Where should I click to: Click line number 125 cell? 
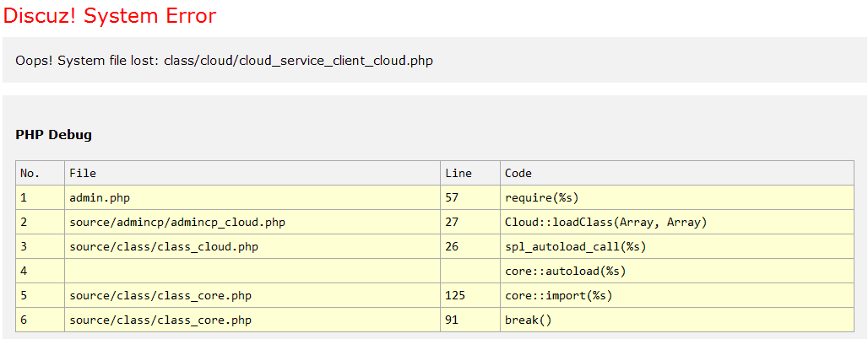coord(470,296)
